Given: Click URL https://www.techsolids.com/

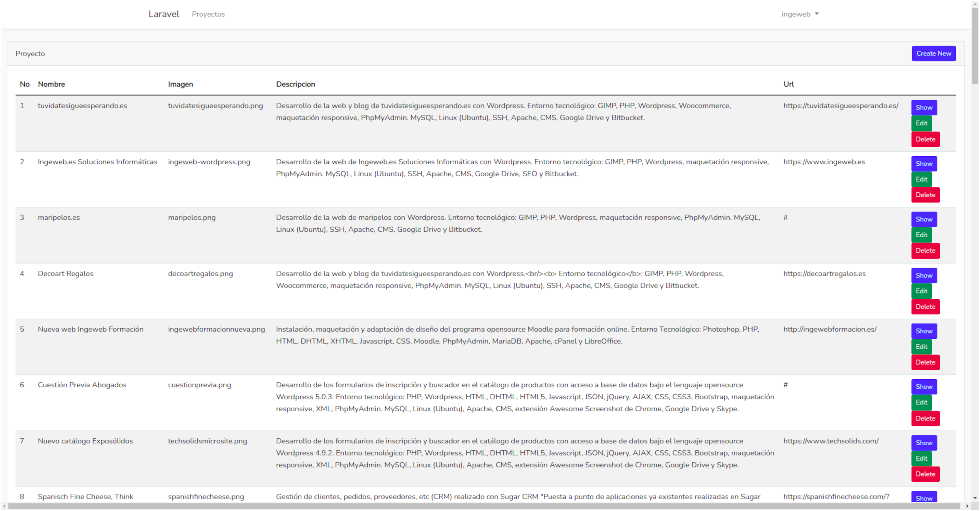Looking at the screenshot, I should coord(831,441).
